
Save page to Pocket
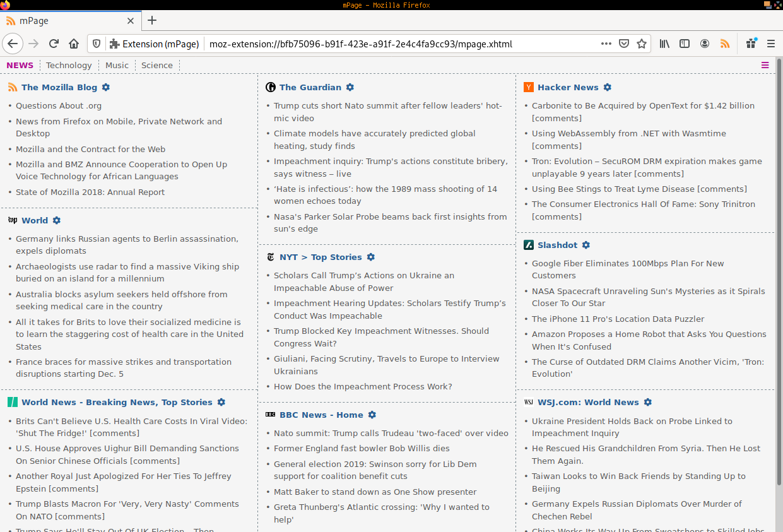624,44
